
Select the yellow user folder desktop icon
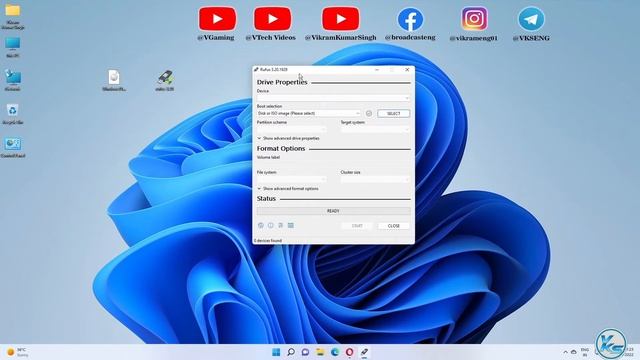13,16
